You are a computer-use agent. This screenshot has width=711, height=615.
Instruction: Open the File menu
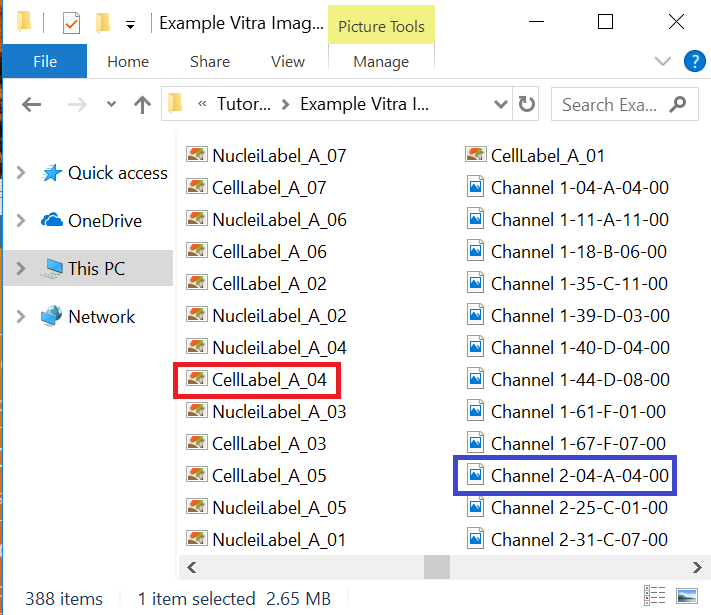coord(45,61)
